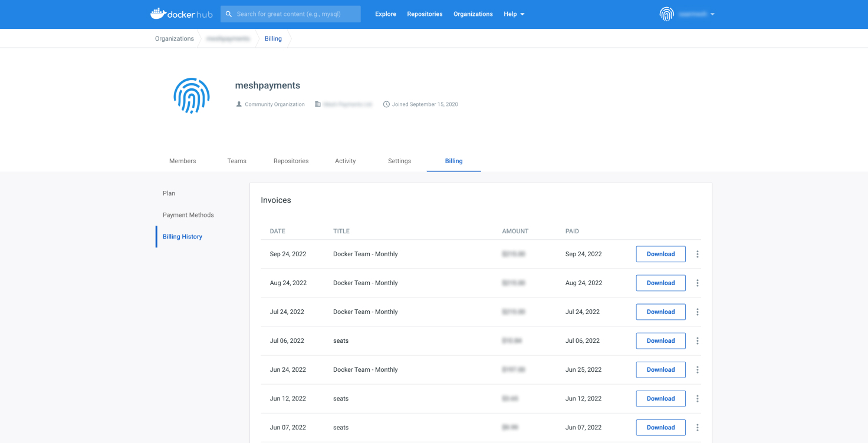Open more options for Sep 24, 2022 invoice
This screenshot has height=443, width=868.
[x=697, y=254]
